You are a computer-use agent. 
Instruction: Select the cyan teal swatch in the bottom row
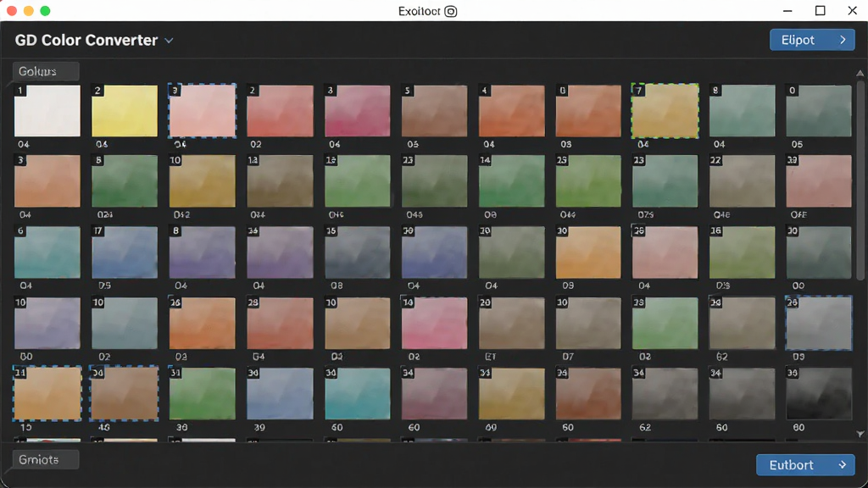(x=358, y=393)
